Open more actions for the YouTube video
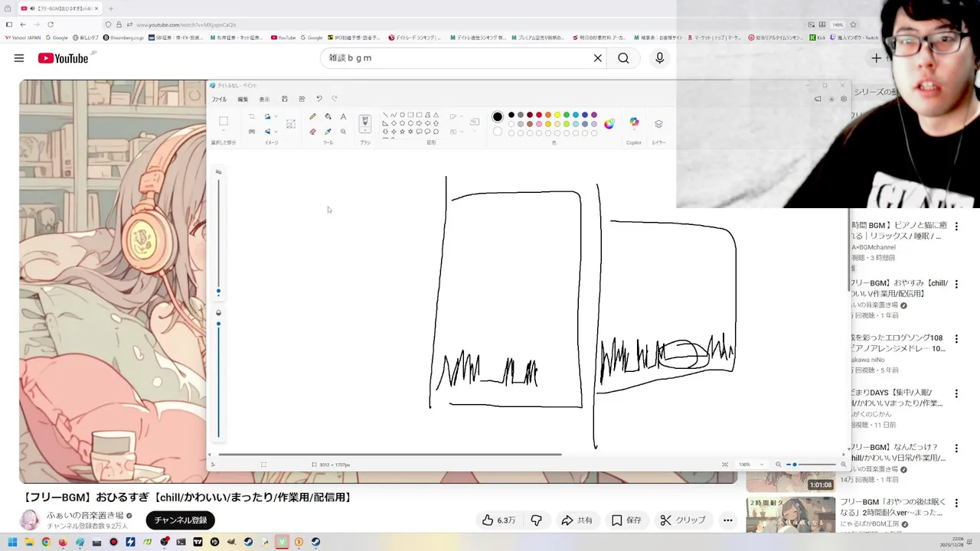 [728, 520]
